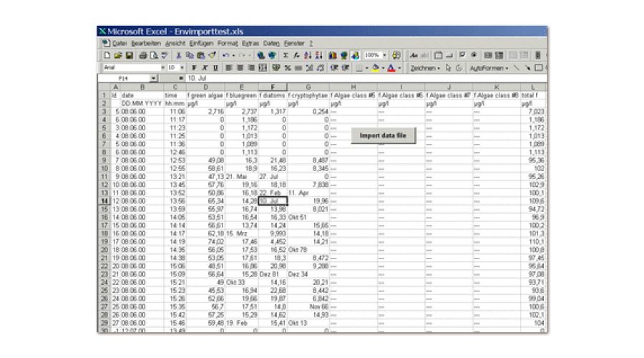This screenshot has width=644, height=358.
Task: Insert a group box form control
Action: pyautogui.click(x=438, y=55)
